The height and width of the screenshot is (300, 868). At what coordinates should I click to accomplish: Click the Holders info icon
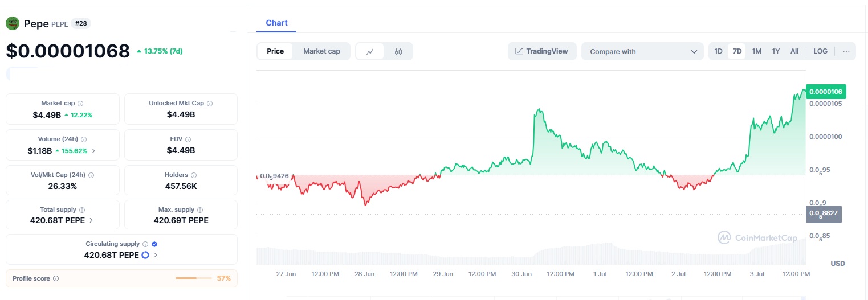194,175
